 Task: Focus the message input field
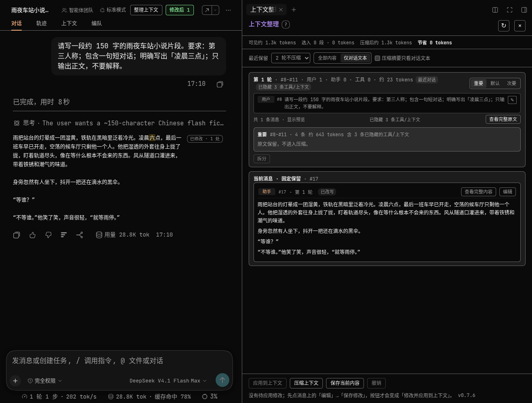coord(119,361)
